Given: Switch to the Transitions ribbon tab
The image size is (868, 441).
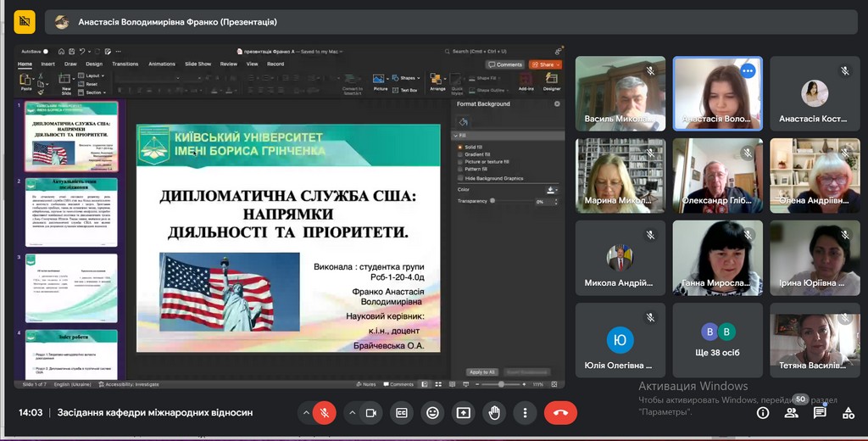Looking at the screenshot, I should (125, 64).
